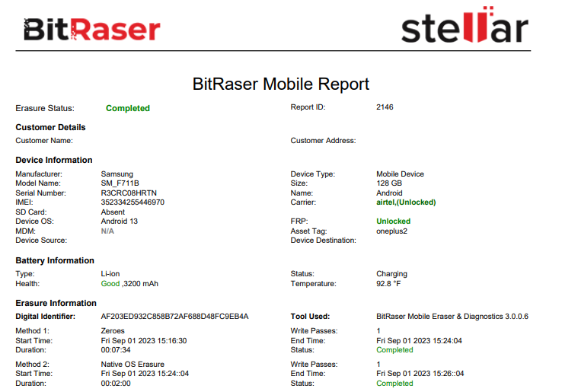Screen dimensions: 562x392
Task: Click the Customer Name label
Action: pyautogui.click(x=44, y=141)
